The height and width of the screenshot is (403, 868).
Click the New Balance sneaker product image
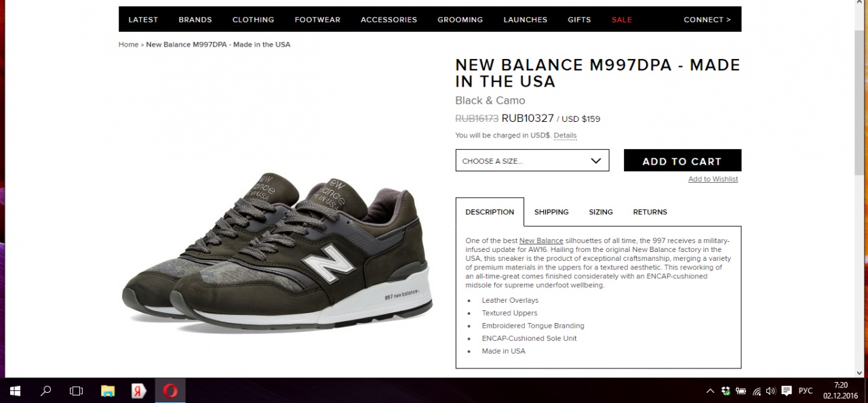[x=277, y=255]
